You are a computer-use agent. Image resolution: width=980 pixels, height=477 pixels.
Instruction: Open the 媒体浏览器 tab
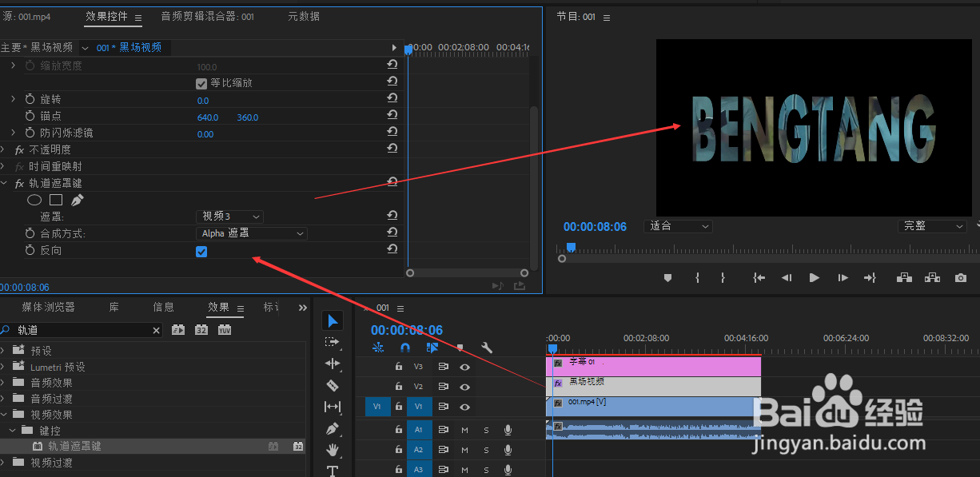click(48, 307)
